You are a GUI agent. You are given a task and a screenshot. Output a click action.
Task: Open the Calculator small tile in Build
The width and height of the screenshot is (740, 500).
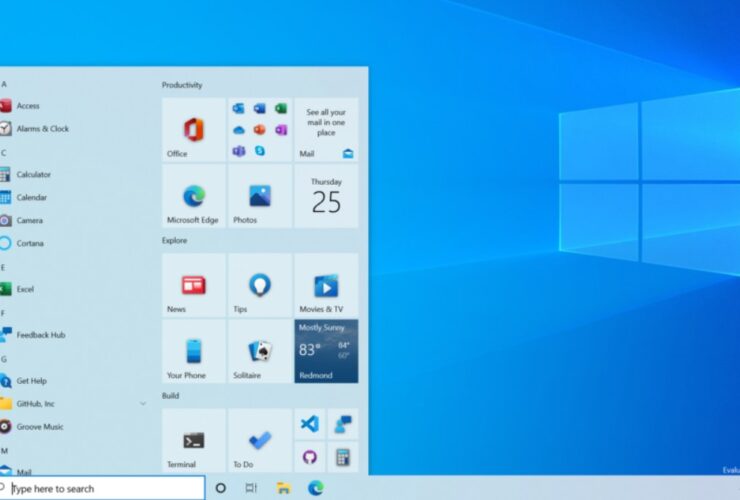[x=343, y=457]
